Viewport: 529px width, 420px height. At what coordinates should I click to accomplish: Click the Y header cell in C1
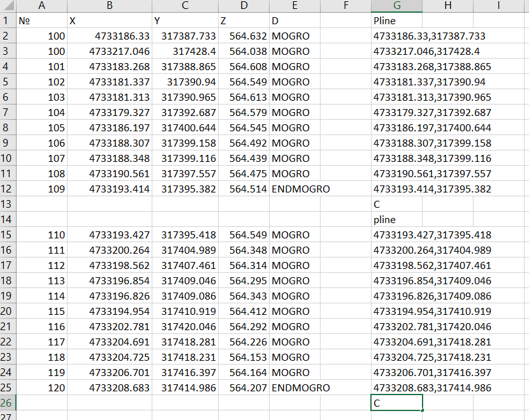pos(185,20)
